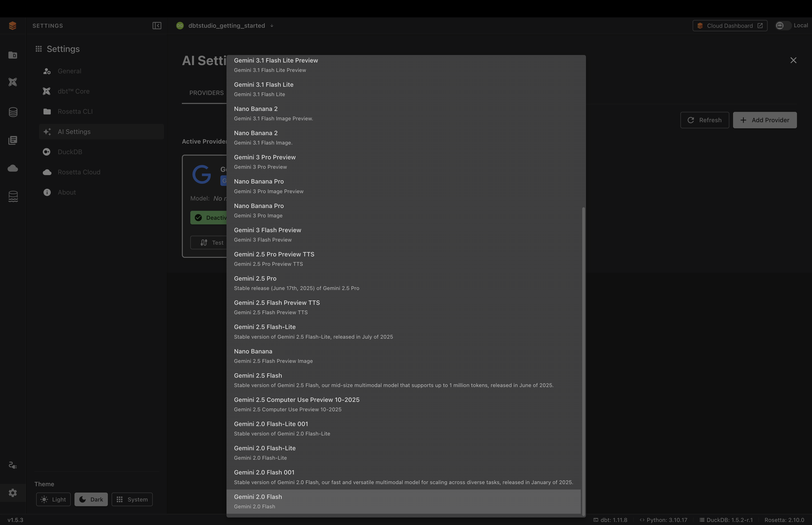This screenshot has width=812, height=525.
Task: Open the dbtstudio_getting_started project dropdown
Action: [x=225, y=26]
